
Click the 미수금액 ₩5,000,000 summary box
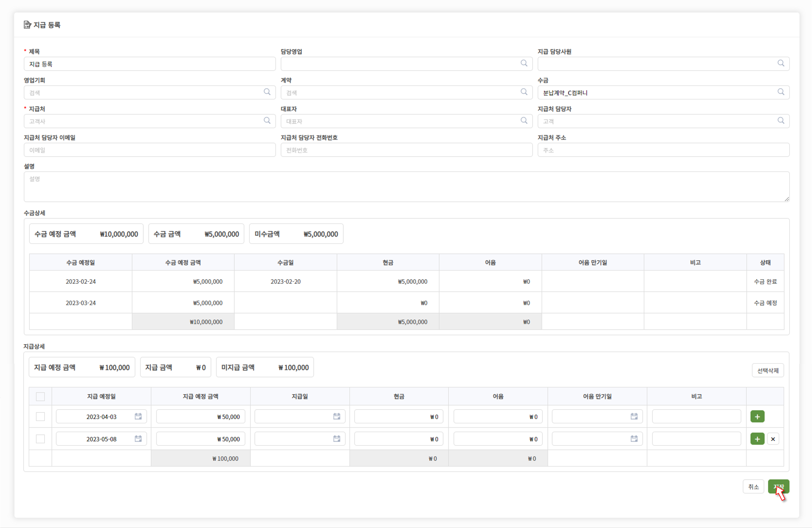coord(296,234)
